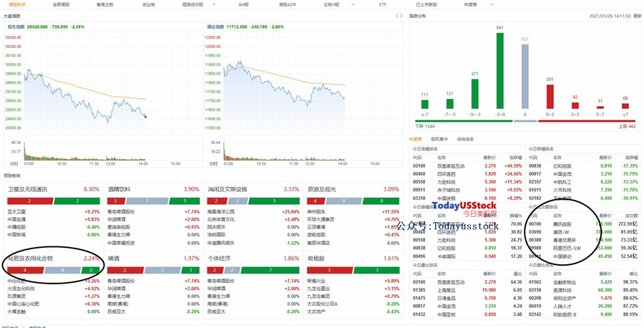This screenshot has height=328, width=644.
Task: Switch to 综合排名 ranking tab
Action: tap(465, 139)
